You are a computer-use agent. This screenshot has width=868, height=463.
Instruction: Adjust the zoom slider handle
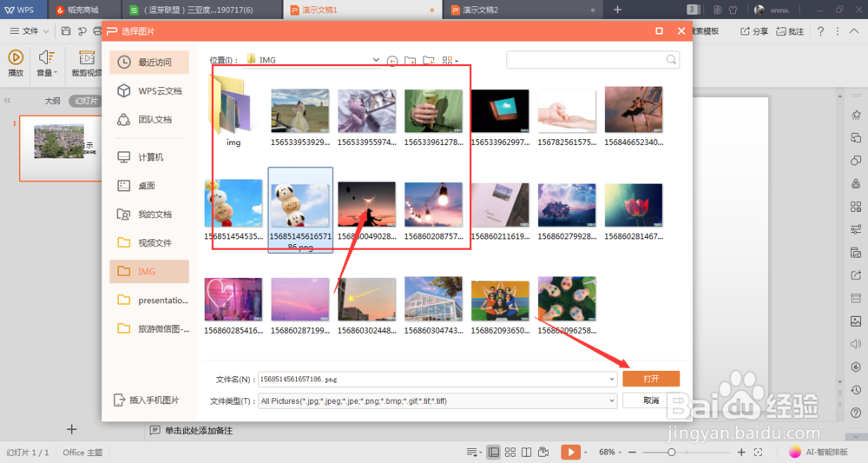671,453
